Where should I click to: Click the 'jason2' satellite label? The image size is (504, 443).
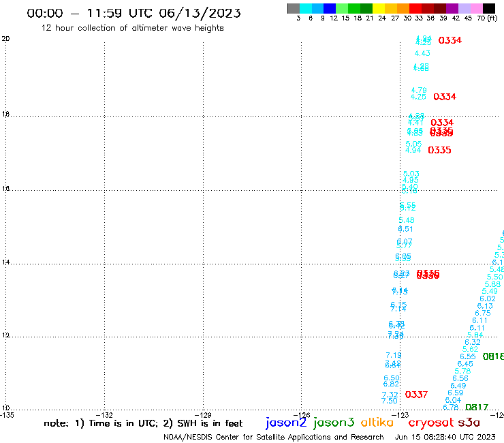286,423
